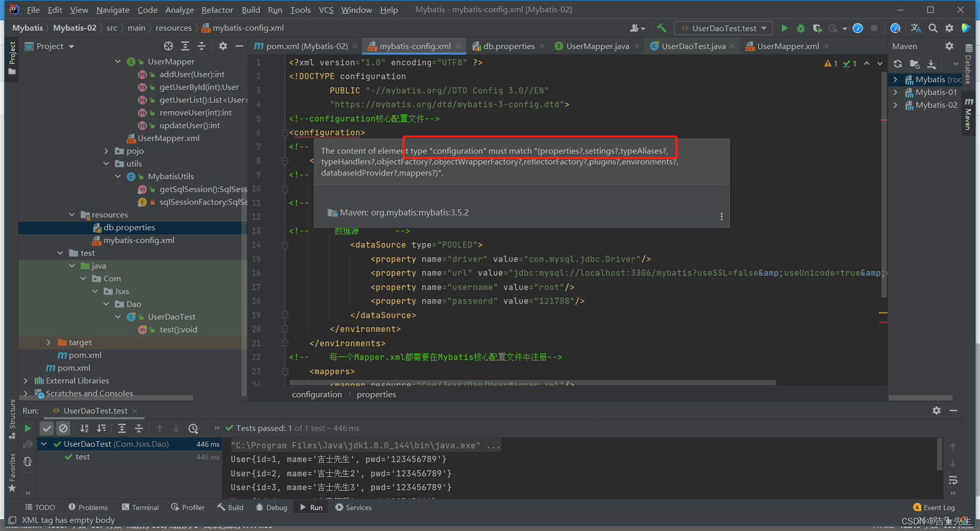The height and width of the screenshot is (531, 980).
Task: Click the resources breadcrumb in navigation bar
Action: tap(174, 28)
